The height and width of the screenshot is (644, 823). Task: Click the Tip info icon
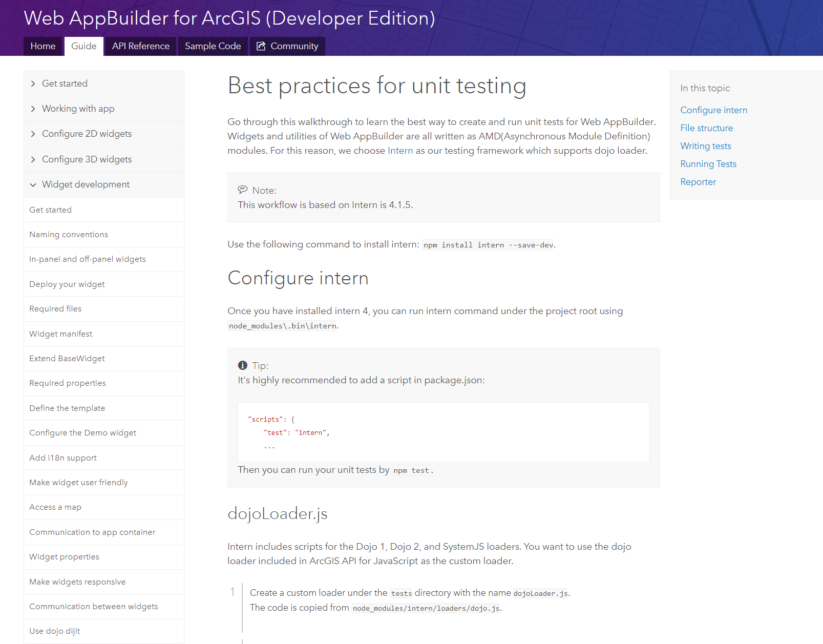243,365
